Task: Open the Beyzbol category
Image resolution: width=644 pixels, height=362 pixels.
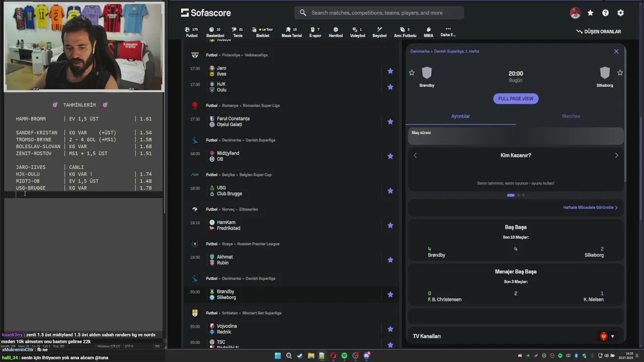Action: click(x=379, y=32)
